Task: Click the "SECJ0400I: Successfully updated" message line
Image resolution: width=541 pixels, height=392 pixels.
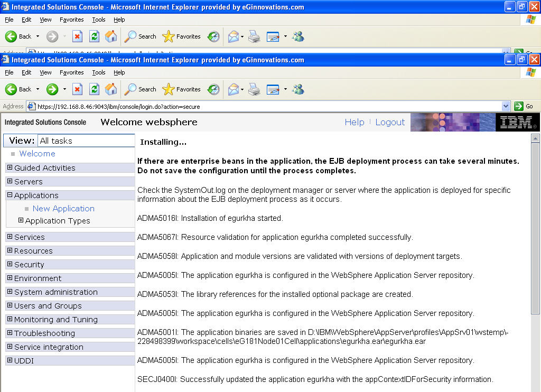Action: tap(315, 379)
